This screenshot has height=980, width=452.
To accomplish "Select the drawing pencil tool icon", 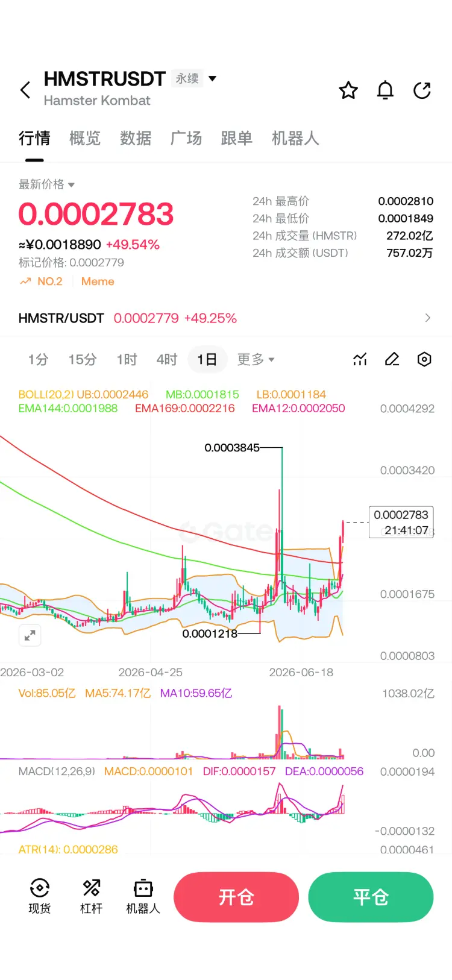I will click(392, 359).
